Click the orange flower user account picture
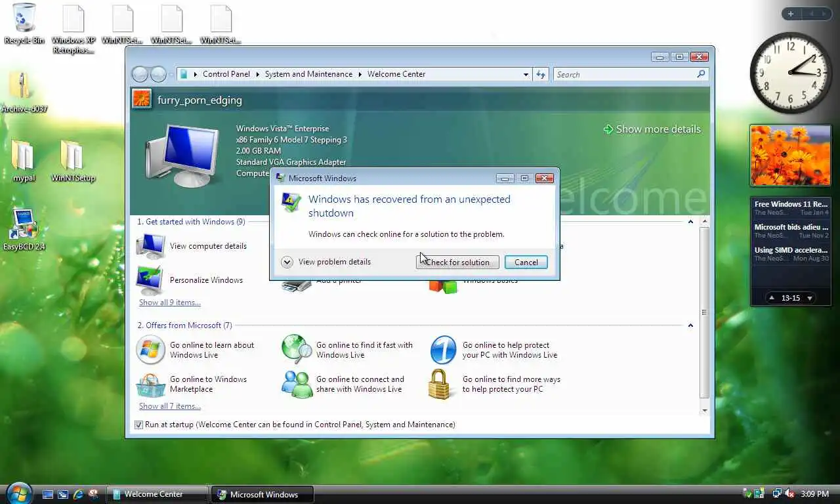The height and width of the screenshot is (504, 840). click(x=142, y=99)
